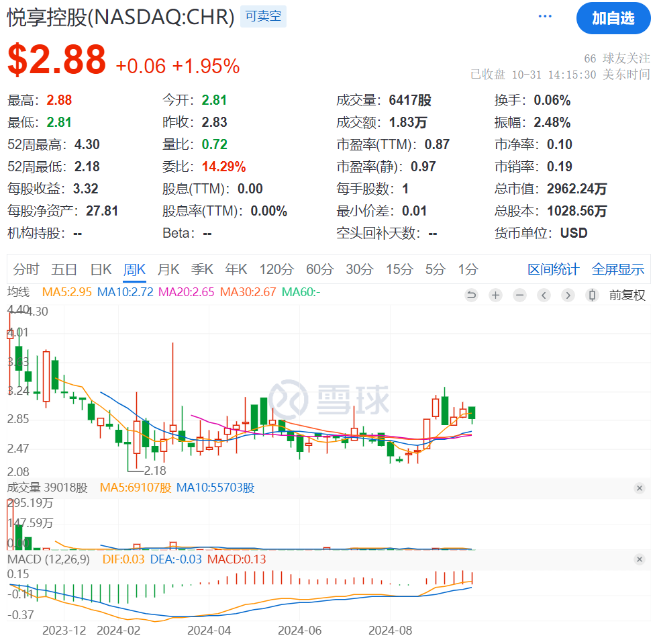Viewport: 657px width, 644px height.
Task: Switch to 年K yearly chart tab
Action: pyautogui.click(x=236, y=269)
